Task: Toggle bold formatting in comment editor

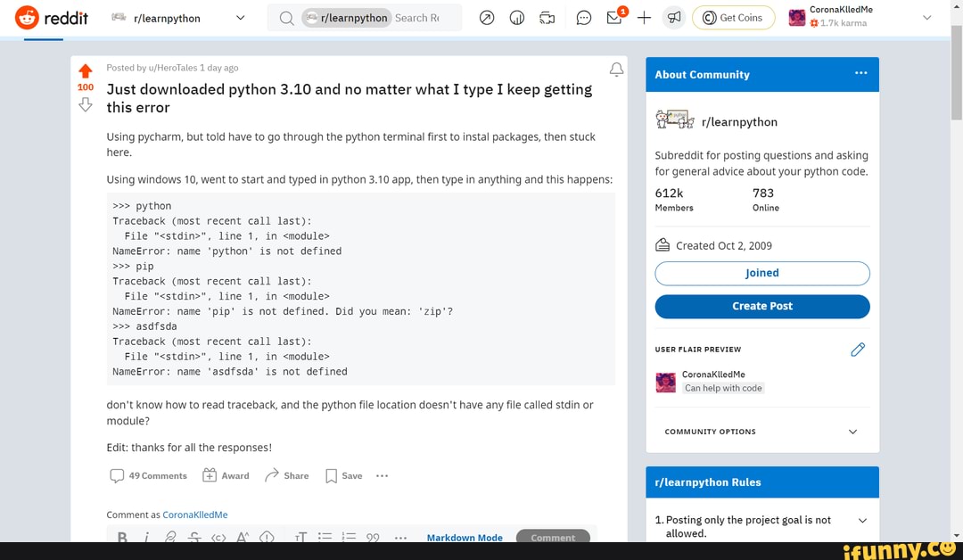Action: 123,536
